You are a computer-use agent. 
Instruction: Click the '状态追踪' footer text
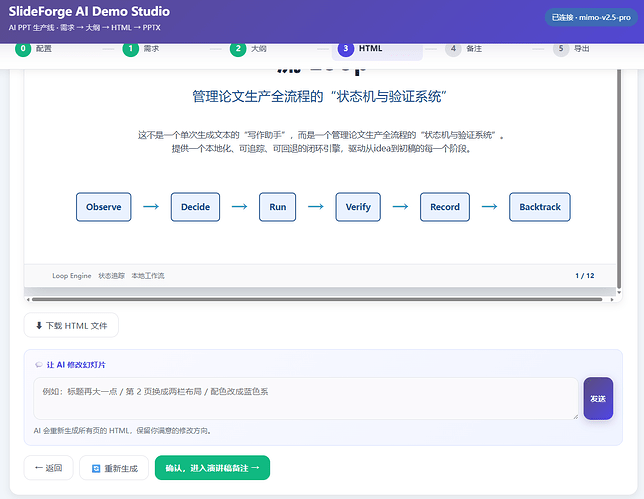[111, 276]
